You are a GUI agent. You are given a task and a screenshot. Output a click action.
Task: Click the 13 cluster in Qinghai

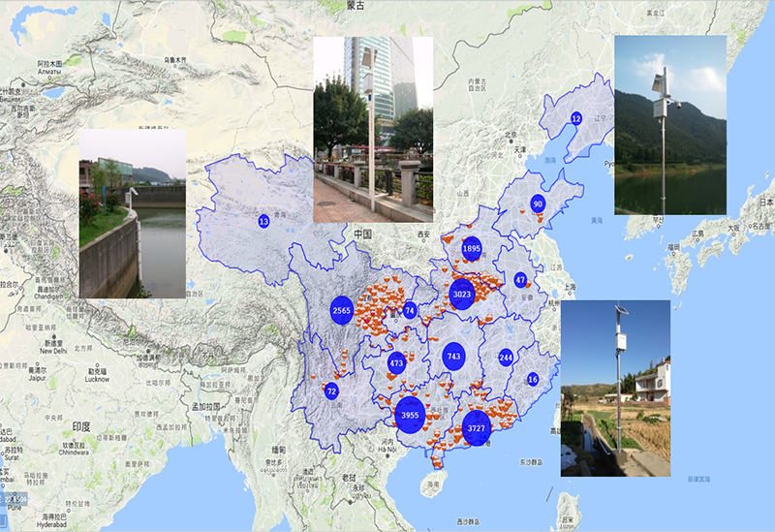click(x=263, y=221)
